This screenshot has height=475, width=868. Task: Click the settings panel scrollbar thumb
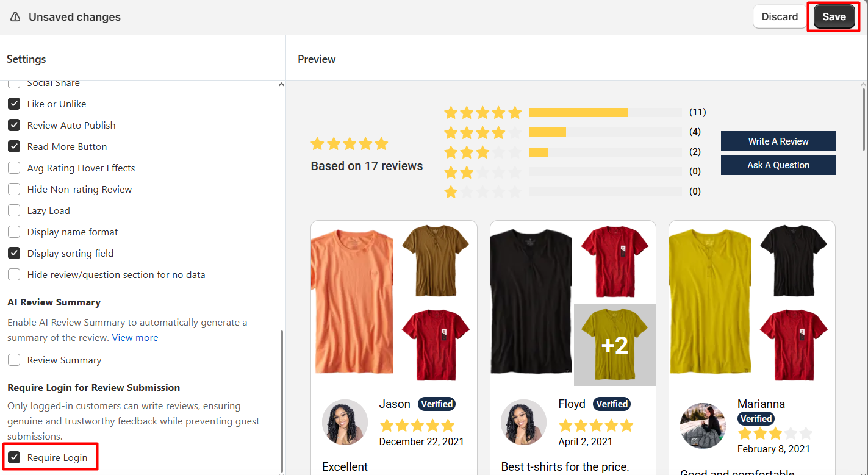281,401
